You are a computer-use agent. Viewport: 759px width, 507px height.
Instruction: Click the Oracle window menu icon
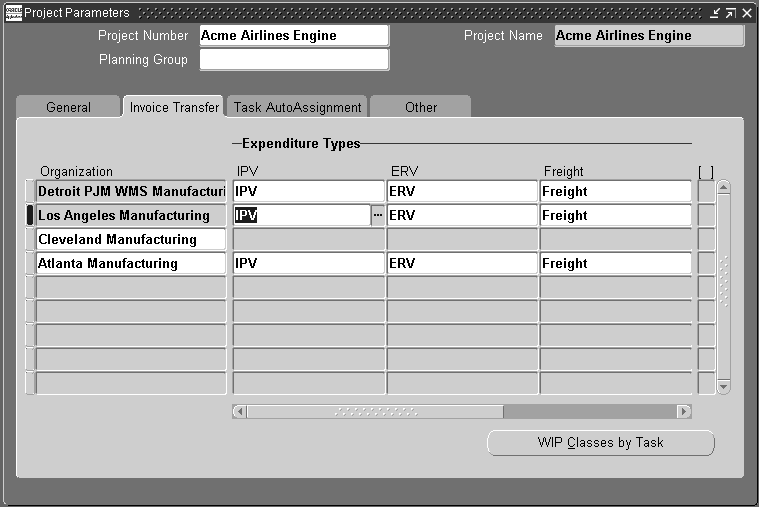[x=13, y=13]
